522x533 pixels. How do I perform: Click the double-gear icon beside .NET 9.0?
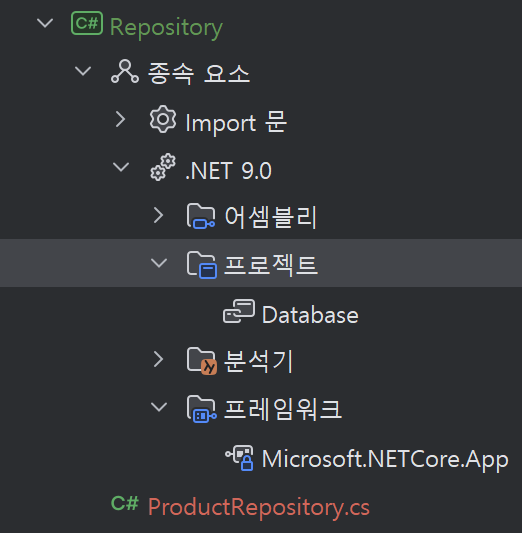[163, 167]
